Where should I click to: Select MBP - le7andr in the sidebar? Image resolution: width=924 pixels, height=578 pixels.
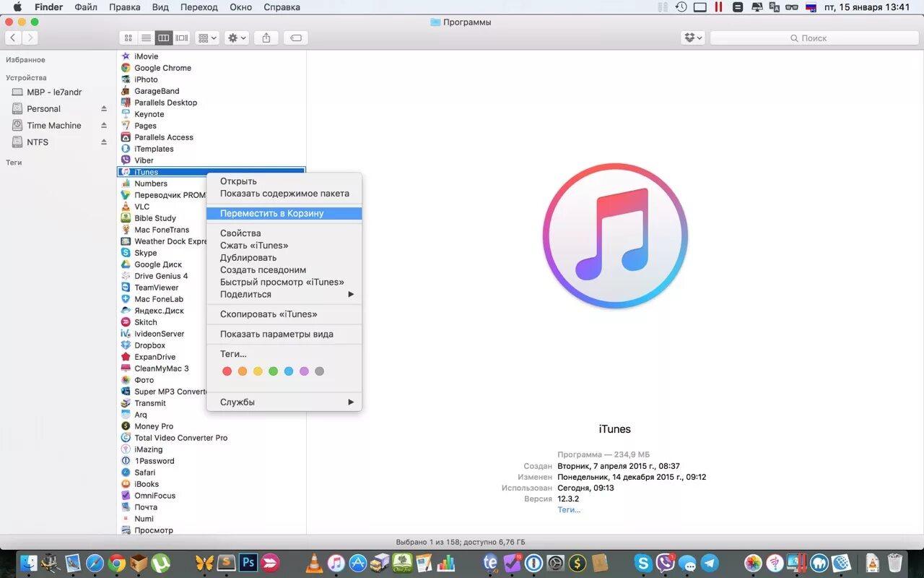pyautogui.click(x=54, y=92)
